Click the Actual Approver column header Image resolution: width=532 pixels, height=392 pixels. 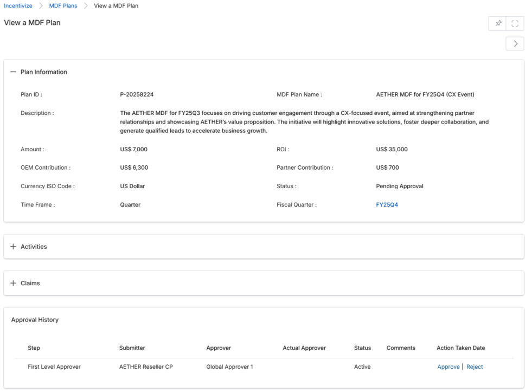click(304, 348)
